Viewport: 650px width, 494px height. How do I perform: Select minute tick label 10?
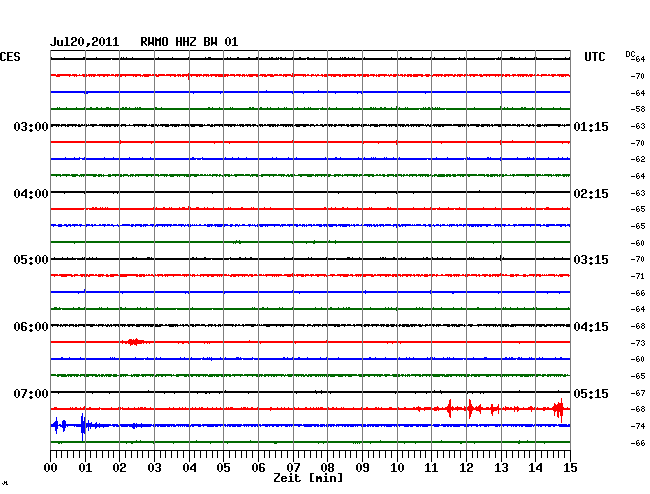397,468
